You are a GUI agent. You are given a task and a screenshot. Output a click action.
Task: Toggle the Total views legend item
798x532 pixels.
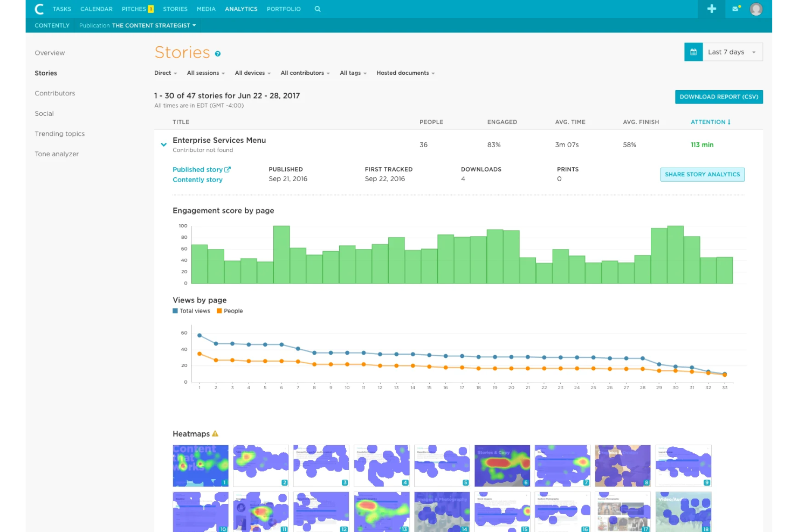point(191,310)
